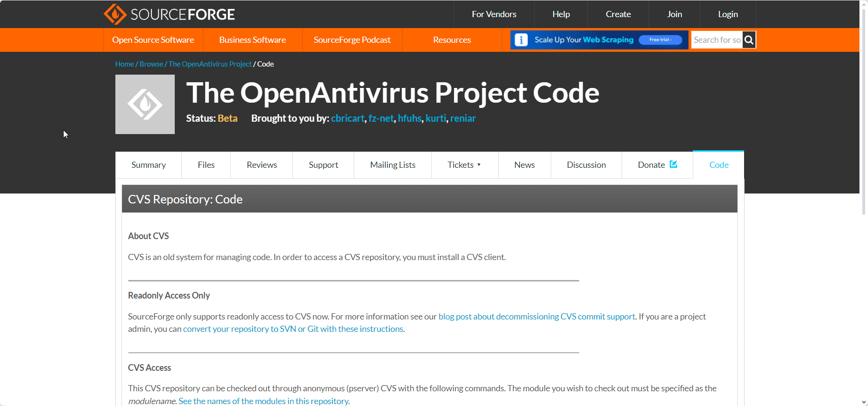Open The OpenAntivirus Project breadcrumb
The image size is (868, 406).
(x=210, y=64)
